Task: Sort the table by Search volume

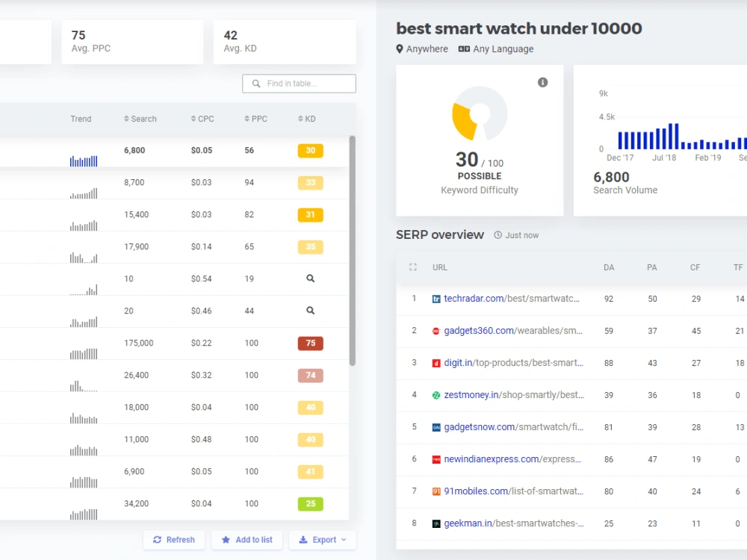Action: pos(140,119)
